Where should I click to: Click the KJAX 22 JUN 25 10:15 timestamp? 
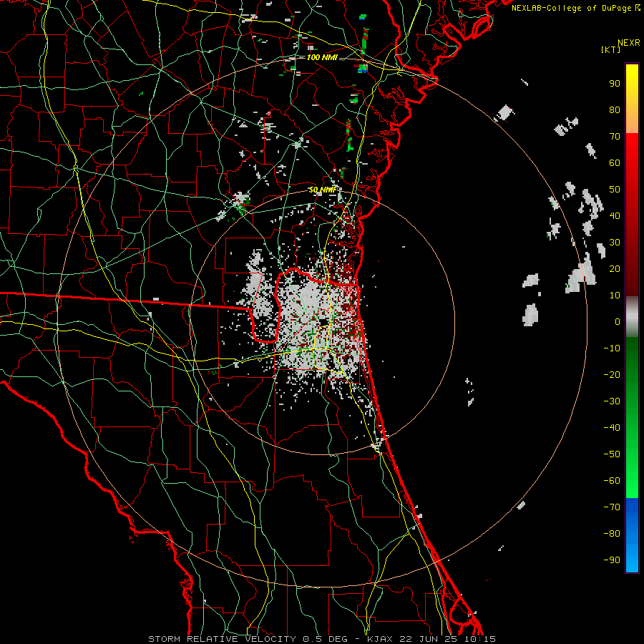click(431, 639)
